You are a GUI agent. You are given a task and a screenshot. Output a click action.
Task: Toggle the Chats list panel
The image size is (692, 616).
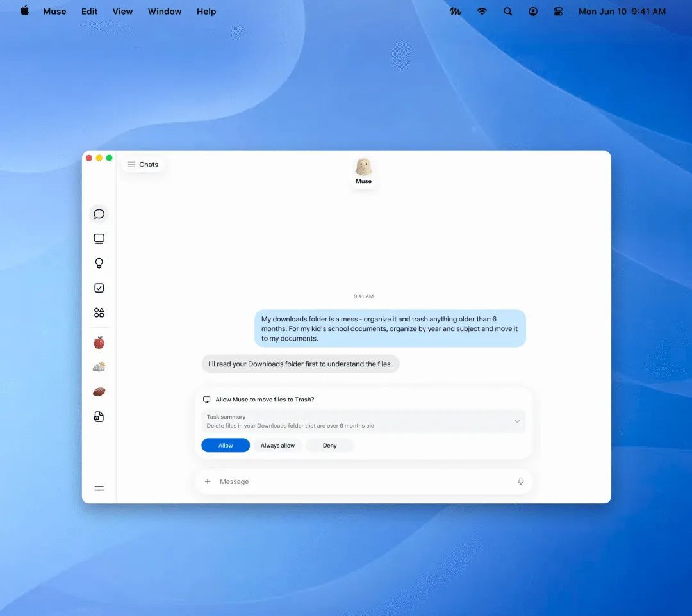click(143, 165)
